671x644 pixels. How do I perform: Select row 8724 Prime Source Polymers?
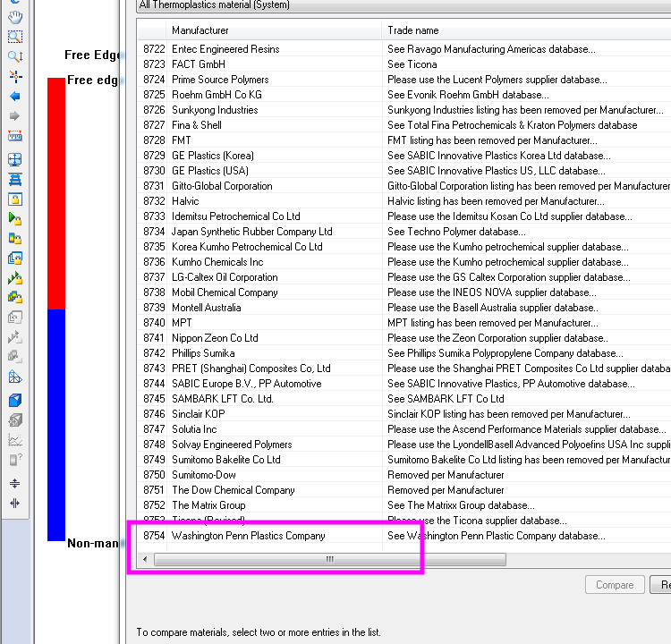click(404, 80)
